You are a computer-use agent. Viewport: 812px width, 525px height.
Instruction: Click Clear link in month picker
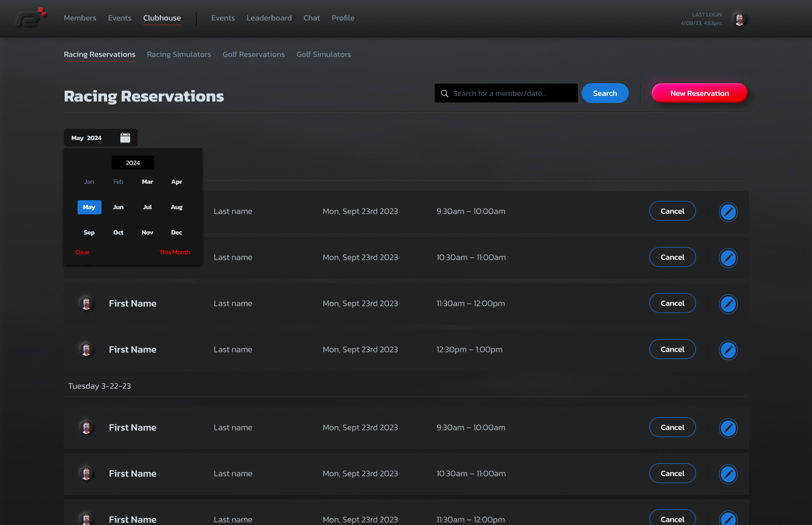pos(82,252)
